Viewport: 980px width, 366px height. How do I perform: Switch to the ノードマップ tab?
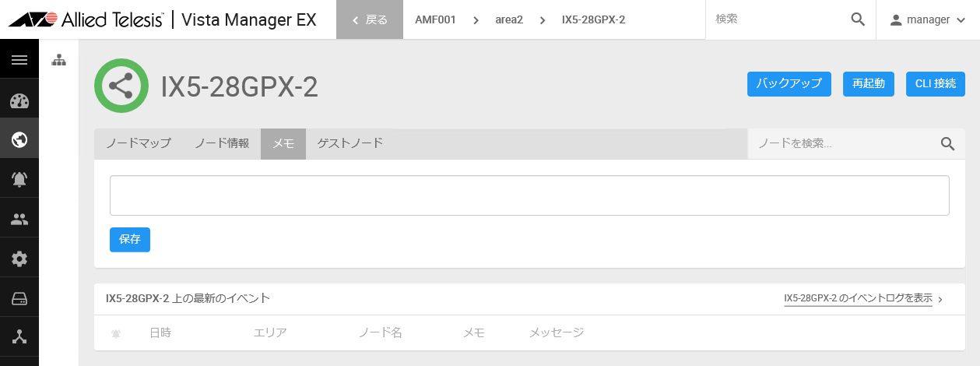139,143
